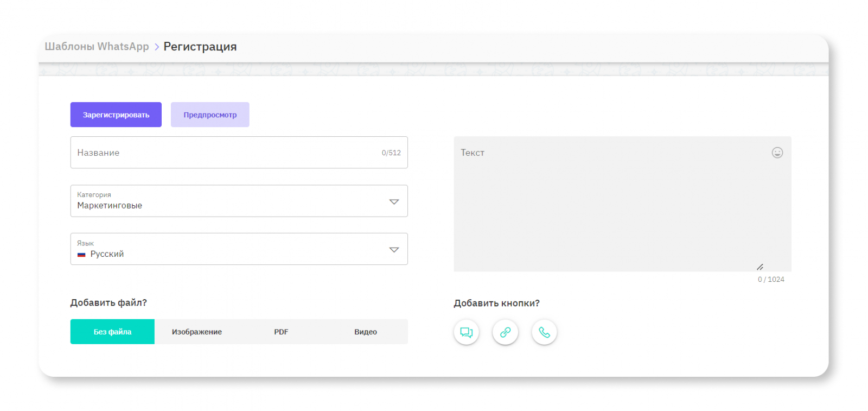Image resolution: width=868 pixels, height=411 pixels.
Task: Click the breadcrumb chevron separator
Action: pyautogui.click(x=156, y=47)
